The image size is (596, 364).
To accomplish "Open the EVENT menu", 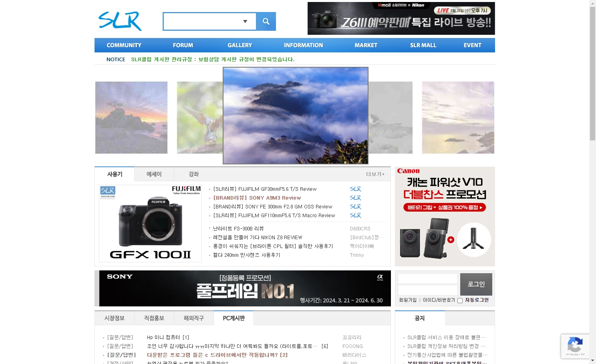I will (x=473, y=45).
